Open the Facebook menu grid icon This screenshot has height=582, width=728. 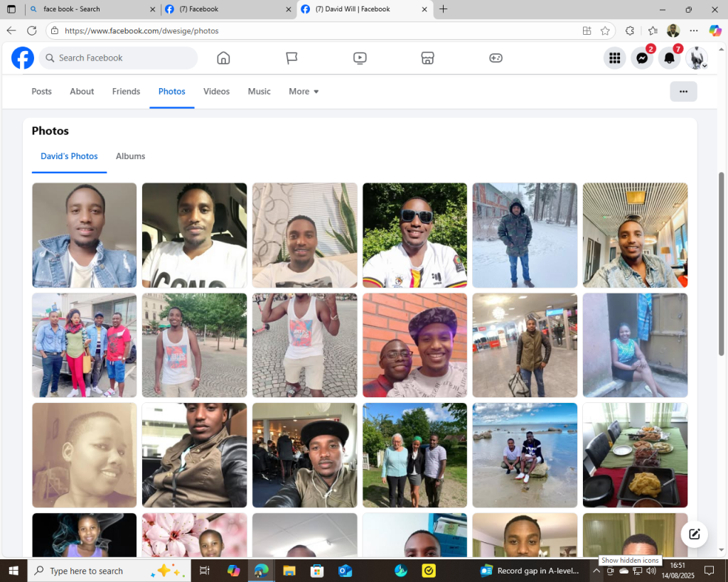pos(614,58)
